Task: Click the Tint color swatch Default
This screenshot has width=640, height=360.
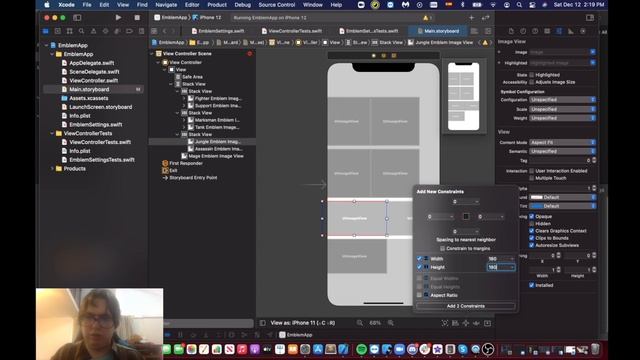Action: (562, 206)
